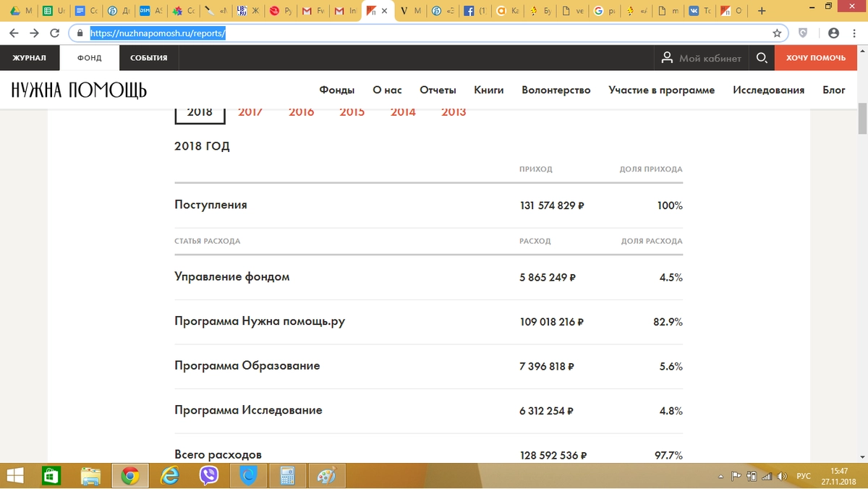Go to the Волонтерство menu item

pos(556,90)
